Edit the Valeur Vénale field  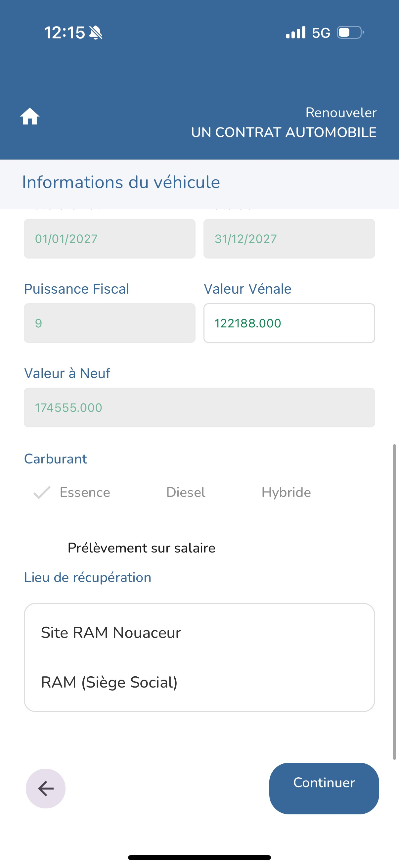click(x=289, y=323)
